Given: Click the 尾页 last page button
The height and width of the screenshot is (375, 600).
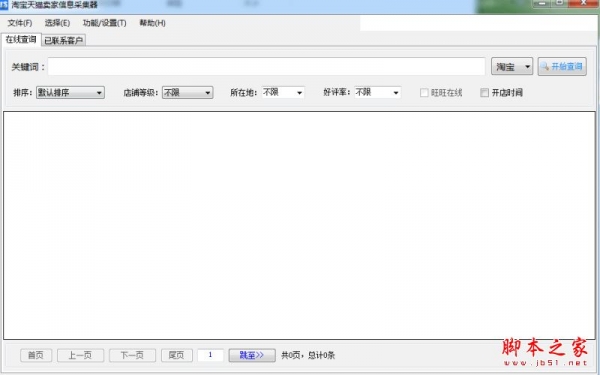Looking at the screenshot, I should point(176,355).
